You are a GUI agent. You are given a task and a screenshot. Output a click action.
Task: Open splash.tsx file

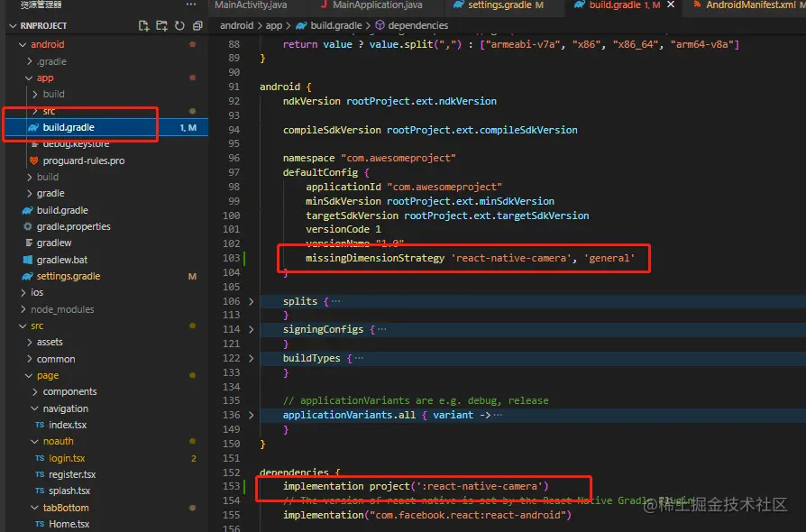tap(69, 491)
